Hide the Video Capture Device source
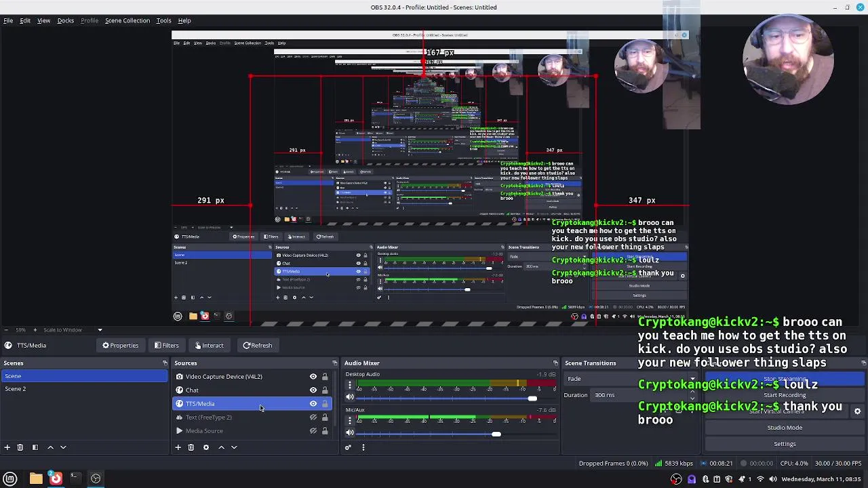 (x=313, y=377)
